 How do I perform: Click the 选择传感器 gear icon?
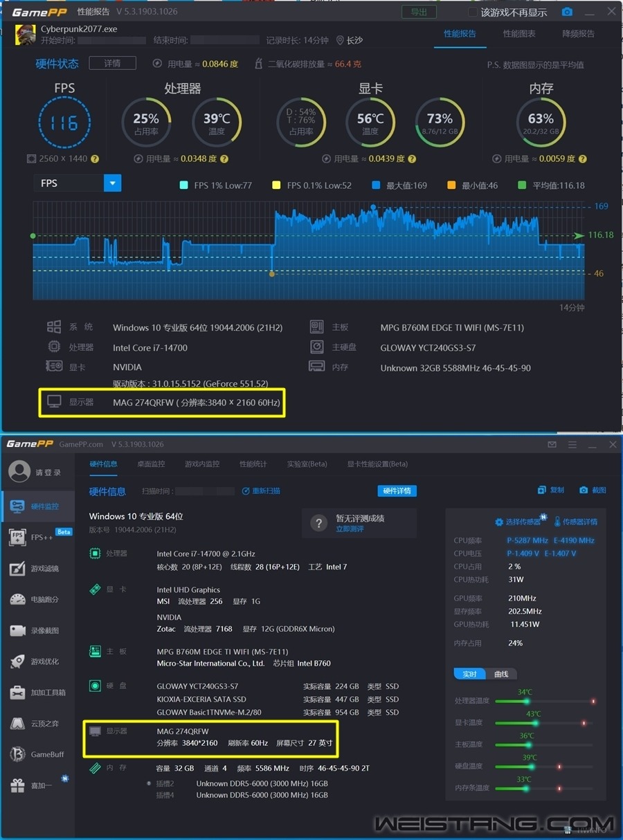[499, 522]
